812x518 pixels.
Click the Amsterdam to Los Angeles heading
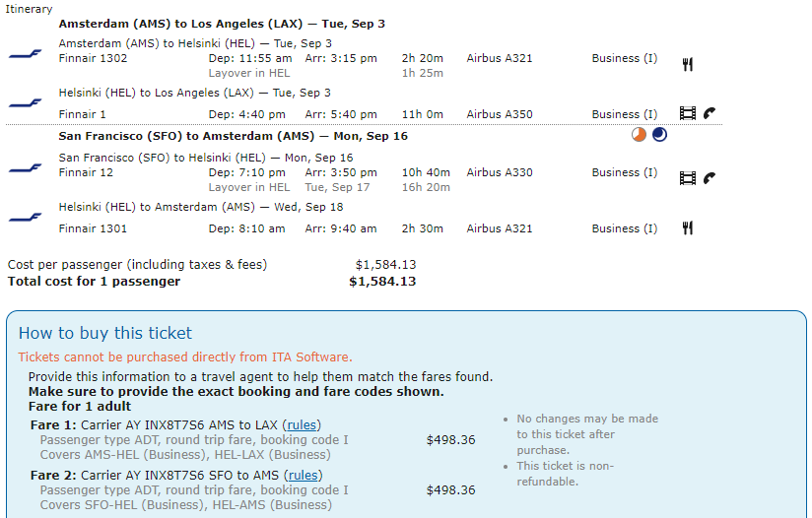(x=222, y=24)
